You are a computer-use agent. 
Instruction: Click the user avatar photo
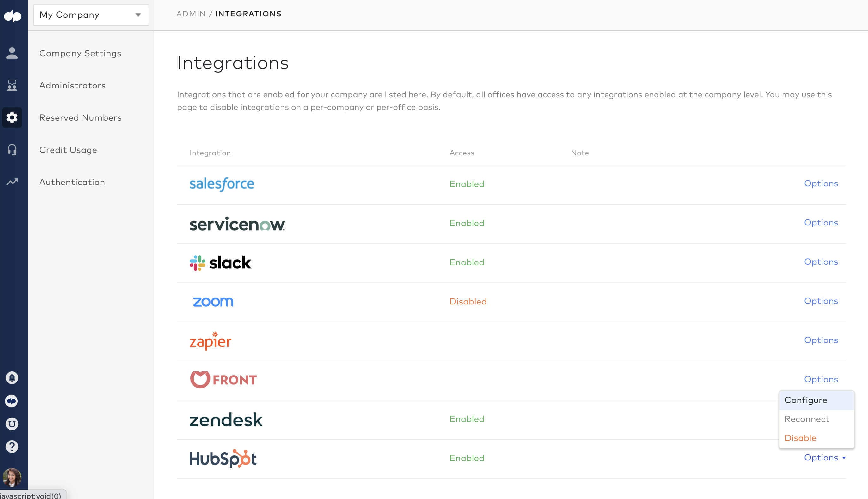coord(12,478)
